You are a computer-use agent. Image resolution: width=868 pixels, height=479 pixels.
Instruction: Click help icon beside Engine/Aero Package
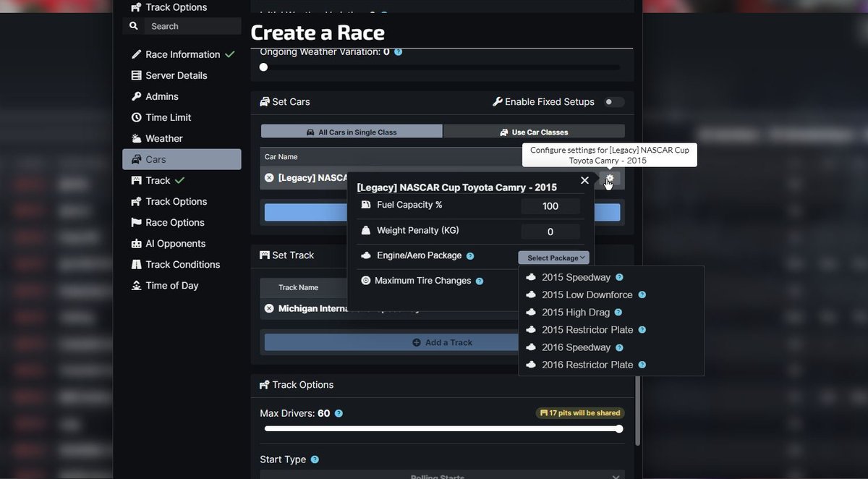470,256
